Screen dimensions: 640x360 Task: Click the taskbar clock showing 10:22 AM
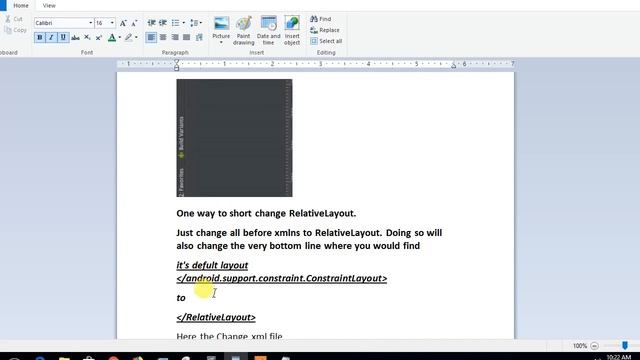point(618,357)
